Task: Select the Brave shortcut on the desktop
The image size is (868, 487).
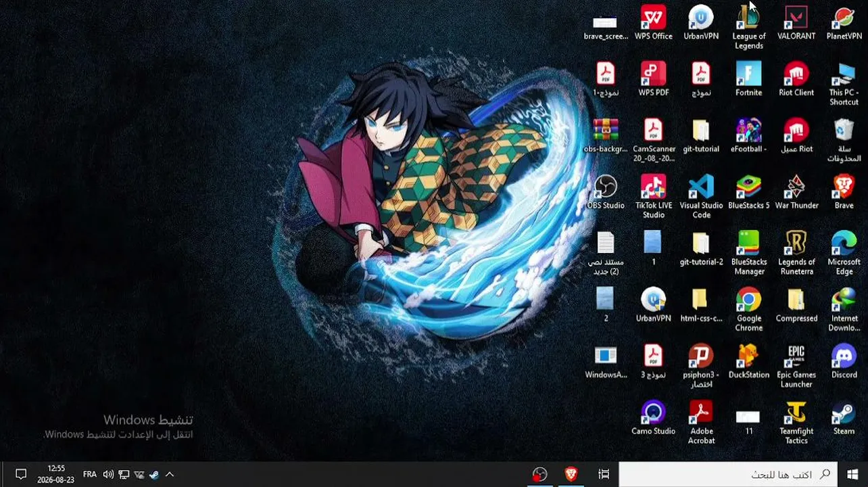Action: pos(844,192)
